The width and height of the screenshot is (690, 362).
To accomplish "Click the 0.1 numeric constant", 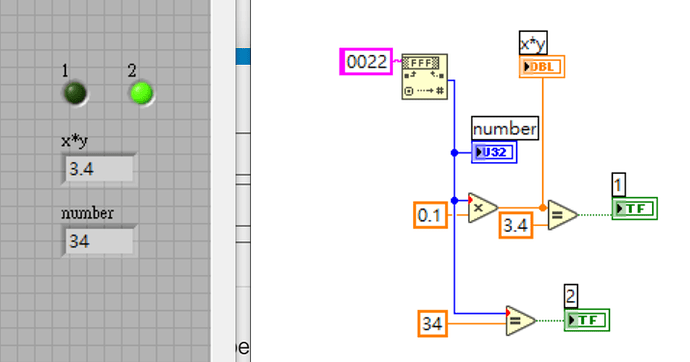I will click(430, 215).
